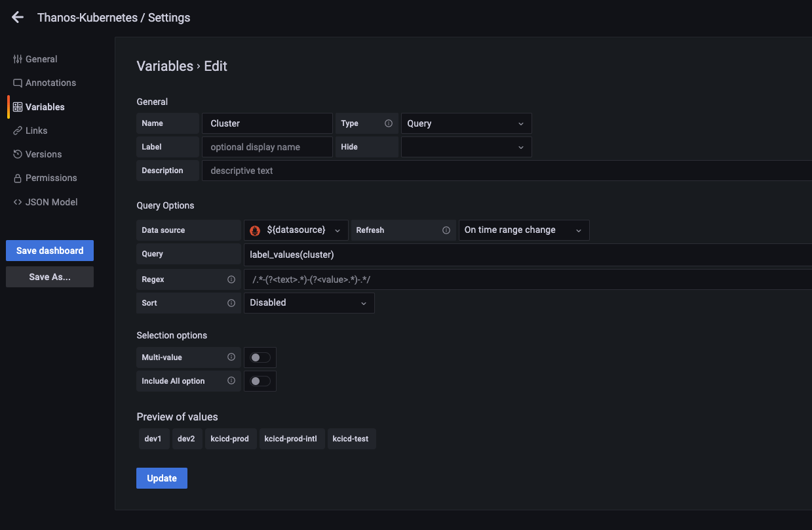Viewport: 812px width, 530px height.
Task: Click the Prometheus data source flame icon
Action: pyautogui.click(x=256, y=230)
